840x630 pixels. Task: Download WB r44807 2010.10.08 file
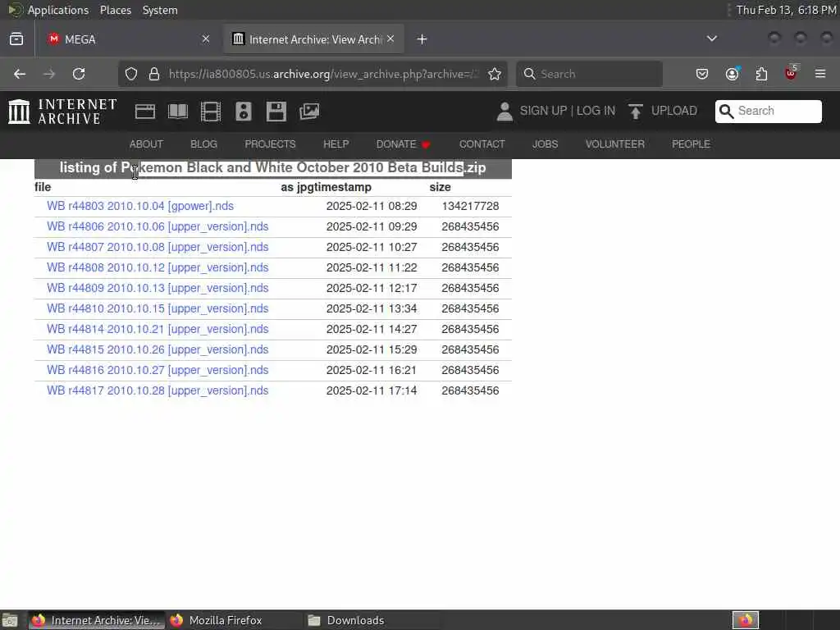(157, 247)
